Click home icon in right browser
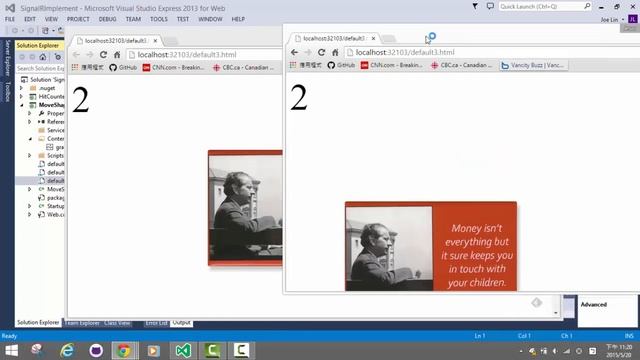This screenshot has width=640, height=360. pos(335,52)
